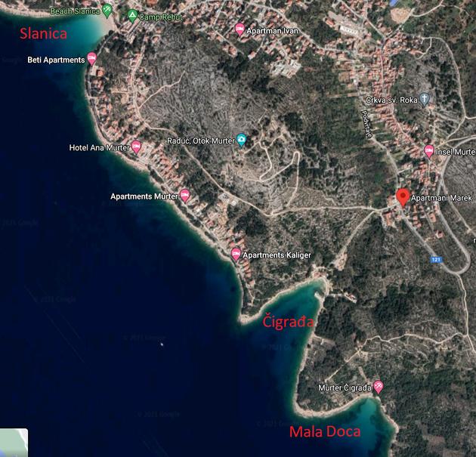The width and height of the screenshot is (476, 457).
Task: Click the Beti Apartments lodging pin
Action: tap(91, 58)
